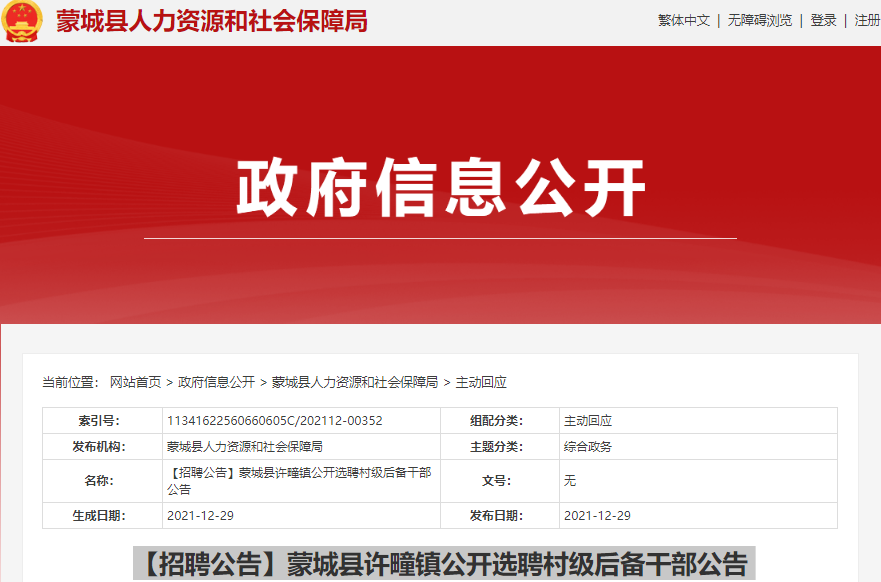
Task: Go to 网站首页 in breadcrumb
Action: tap(135, 383)
